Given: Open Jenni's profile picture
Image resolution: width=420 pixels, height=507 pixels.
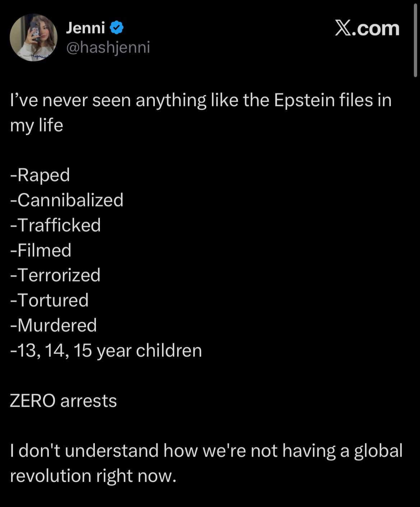Looking at the screenshot, I should coord(33,37).
